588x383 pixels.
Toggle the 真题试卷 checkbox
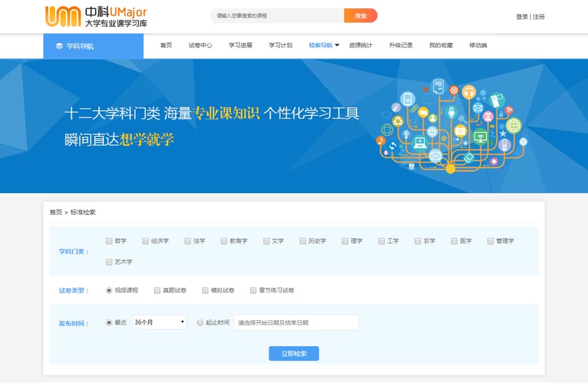coord(157,291)
